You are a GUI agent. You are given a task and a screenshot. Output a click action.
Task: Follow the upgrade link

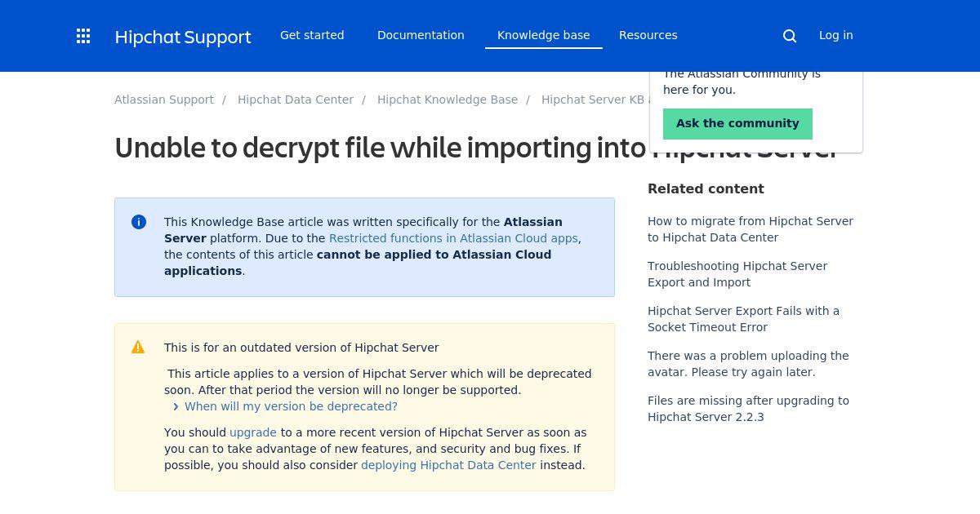[x=253, y=432]
